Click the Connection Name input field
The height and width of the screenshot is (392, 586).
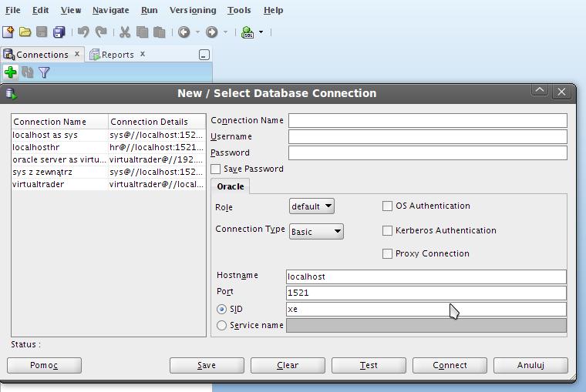coord(427,121)
